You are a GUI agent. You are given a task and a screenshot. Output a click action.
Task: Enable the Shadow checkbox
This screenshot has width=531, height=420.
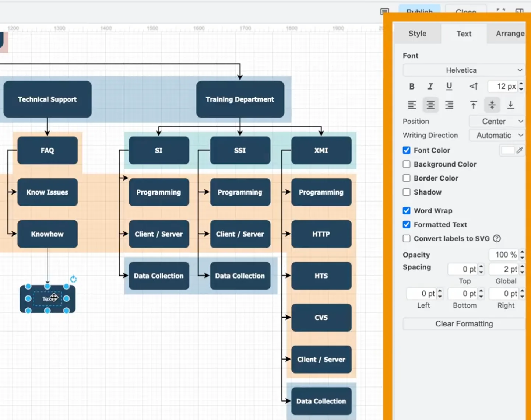coord(407,192)
